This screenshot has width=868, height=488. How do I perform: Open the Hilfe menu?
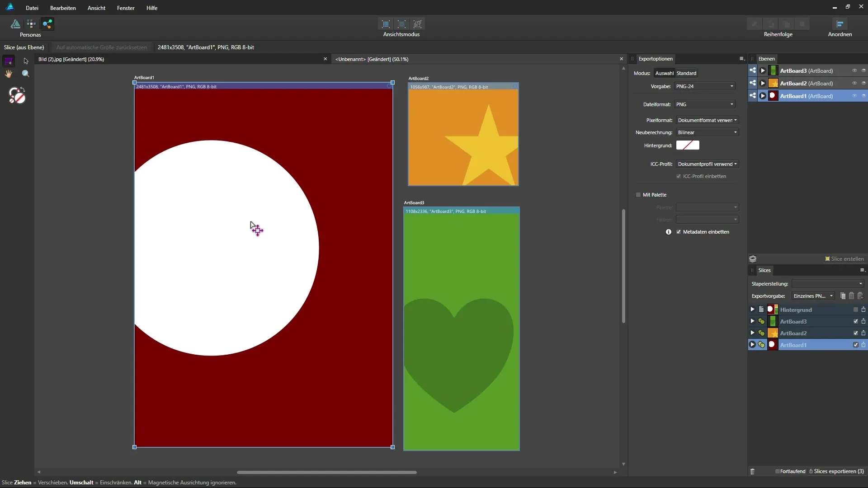click(x=152, y=8)
